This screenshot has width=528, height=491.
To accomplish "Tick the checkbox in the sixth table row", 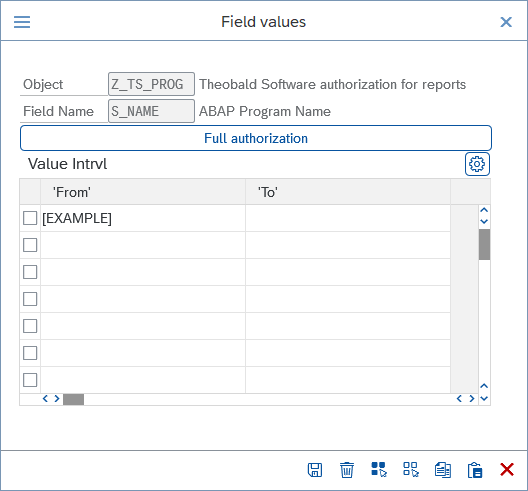I will 30,353.
